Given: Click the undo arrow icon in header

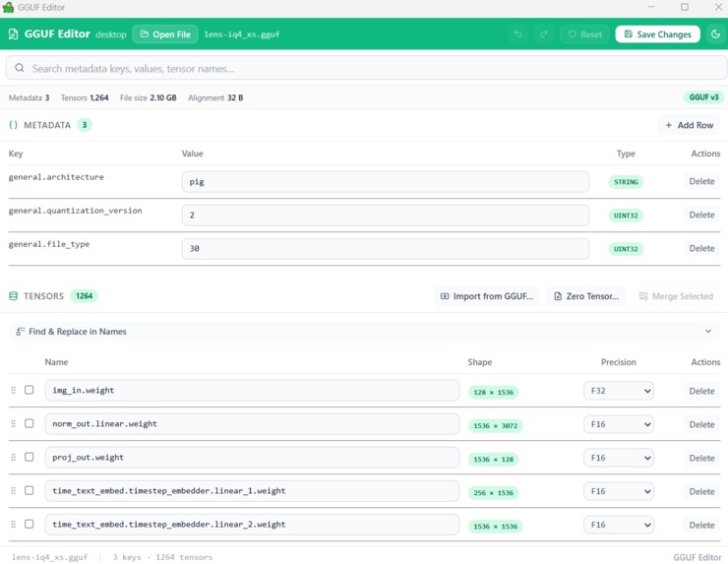Looking at the screenshot, I should point(517,34).
